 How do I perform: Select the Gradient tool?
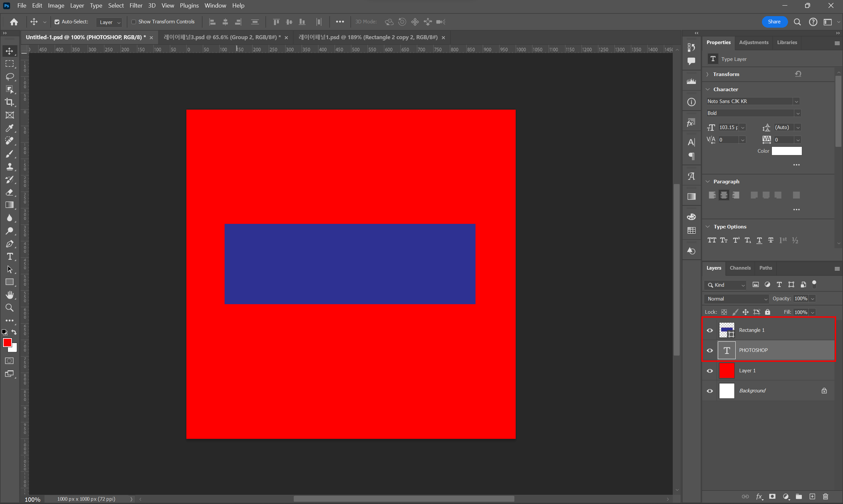point(10,205)
